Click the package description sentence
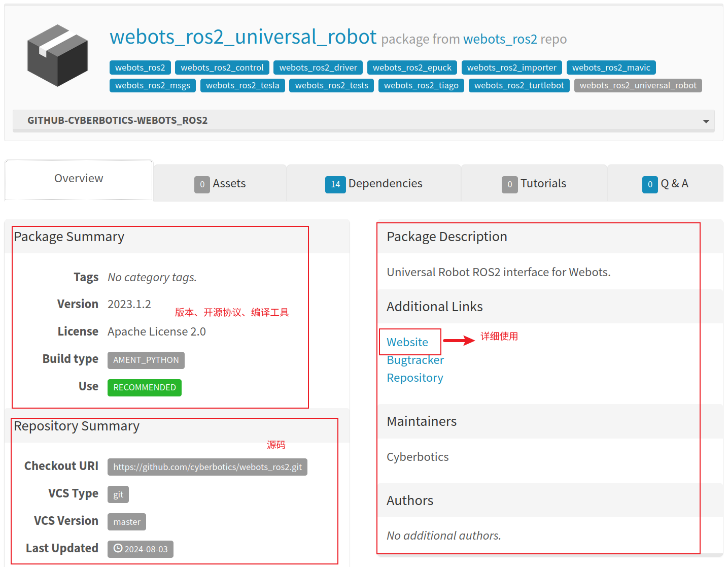The image size is (728, 567). coord(499,272)
